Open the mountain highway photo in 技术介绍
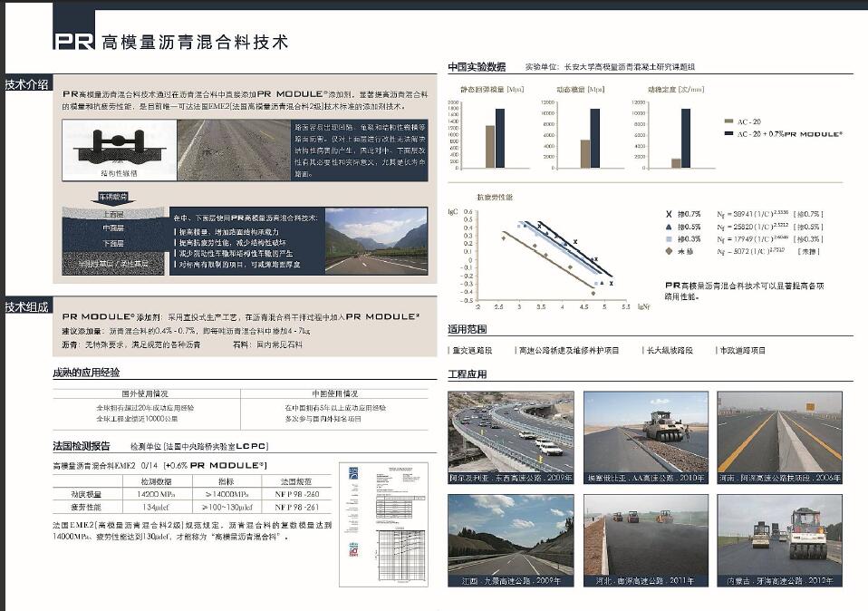This screenshot has height=611, width=868. pos(376,241)
